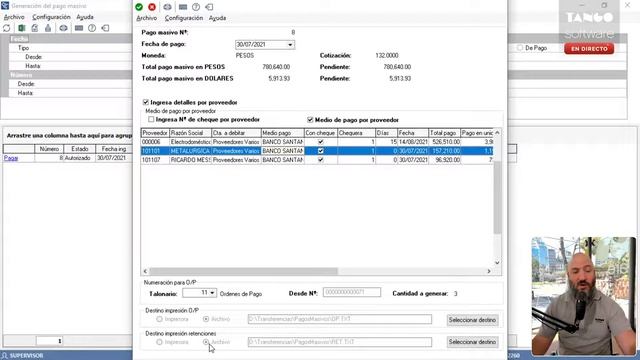Click the O/P destination path field
Viewport: 640px width, 360px height.
[x=340, y=319]
